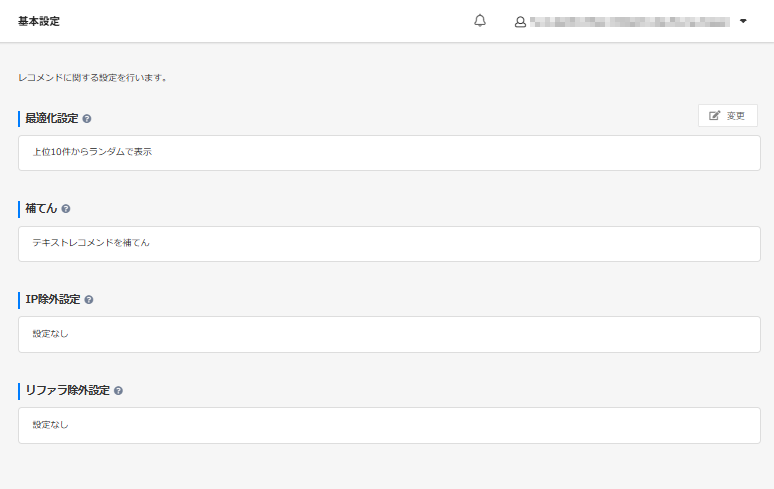Click the レコメンドに関する設定を行います description
The image size is (774, 489).
point(92,77)
